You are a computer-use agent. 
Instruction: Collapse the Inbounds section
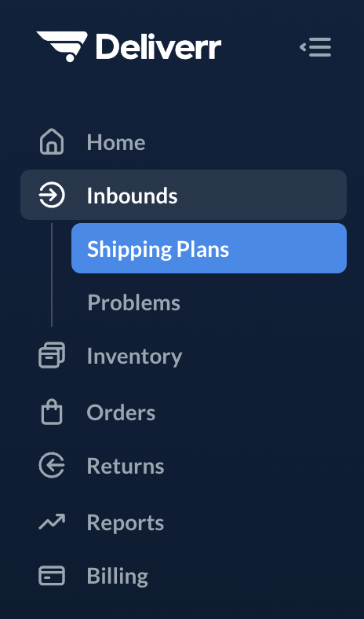coord(184,195)
